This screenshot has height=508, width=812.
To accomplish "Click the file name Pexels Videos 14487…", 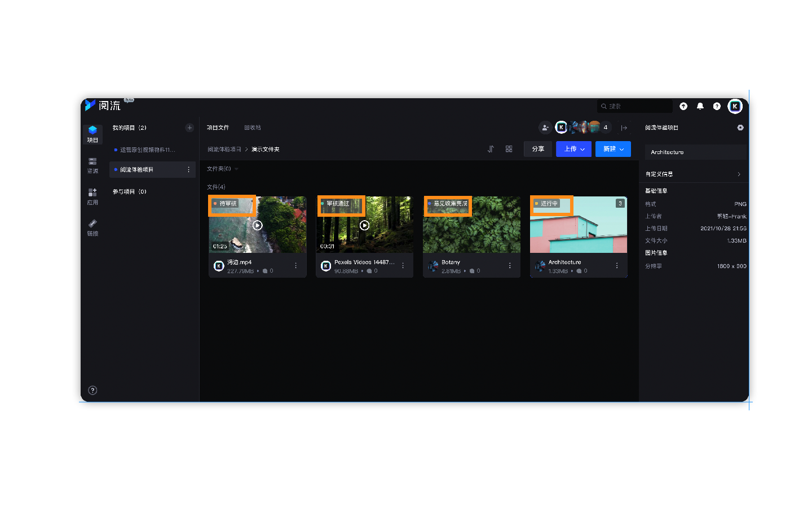I will tap(364, 262).
